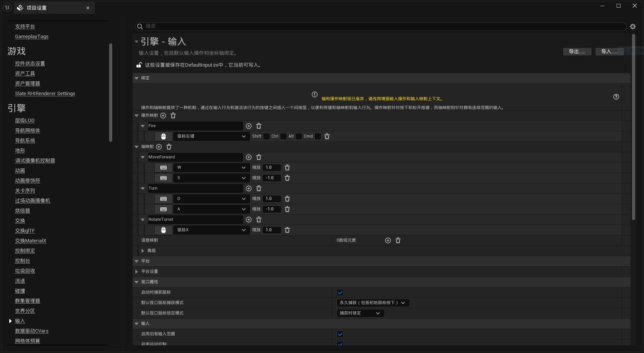This screenshot has height=353, width=644.
Task: Click the 导出 button
Action: pos(577,52)
